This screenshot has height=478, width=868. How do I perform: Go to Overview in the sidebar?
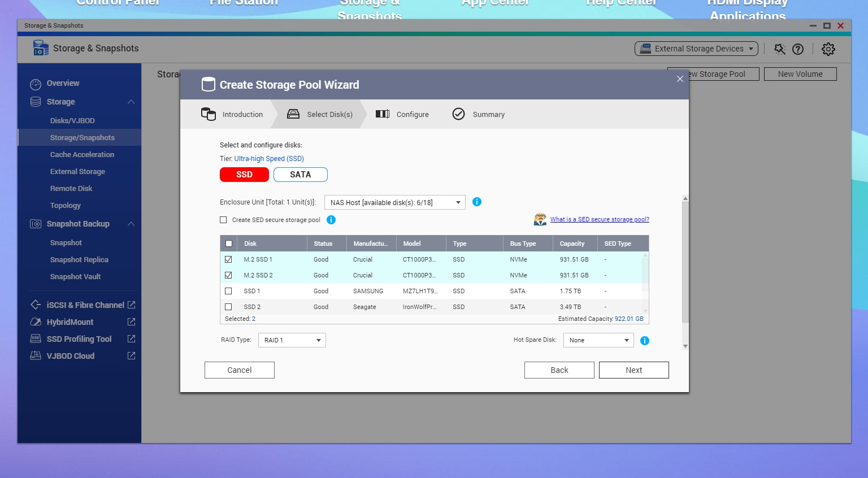(63, 83)
